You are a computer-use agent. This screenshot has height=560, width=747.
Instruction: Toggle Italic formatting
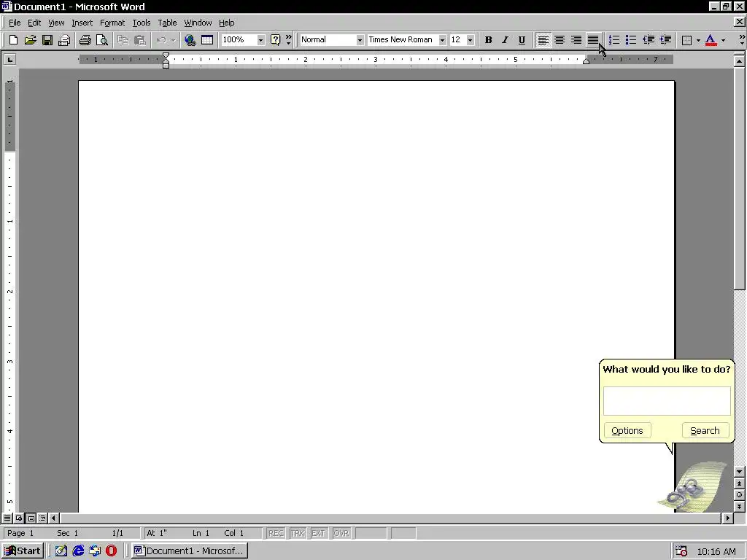click(505, 40)
